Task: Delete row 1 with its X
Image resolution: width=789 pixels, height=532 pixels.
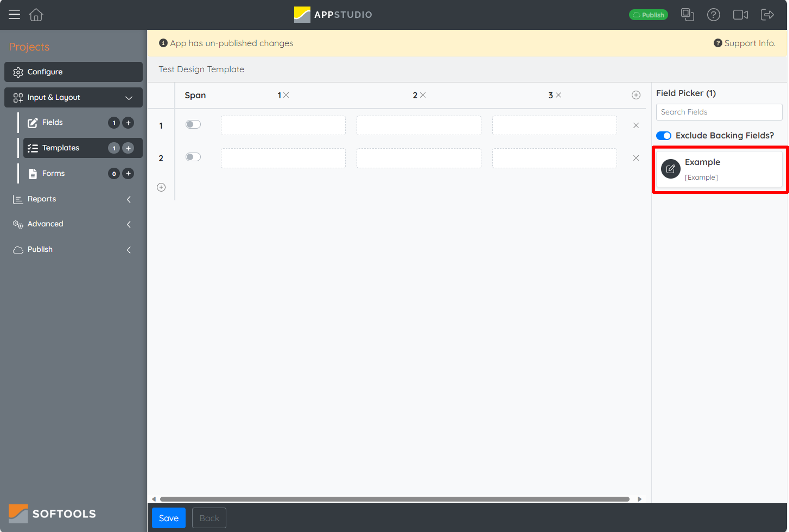Action: coord(636,126)
